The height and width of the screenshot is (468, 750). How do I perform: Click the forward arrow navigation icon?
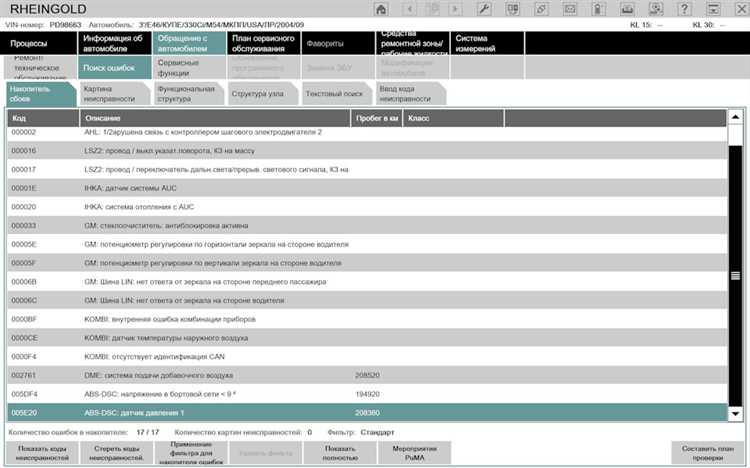click(x=454, y=9)
